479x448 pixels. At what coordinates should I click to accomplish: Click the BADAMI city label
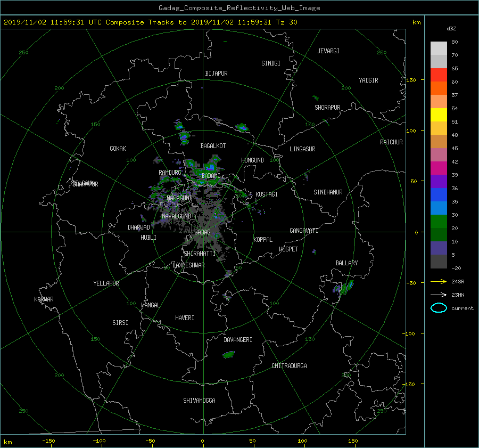click(x=210, y=176)
